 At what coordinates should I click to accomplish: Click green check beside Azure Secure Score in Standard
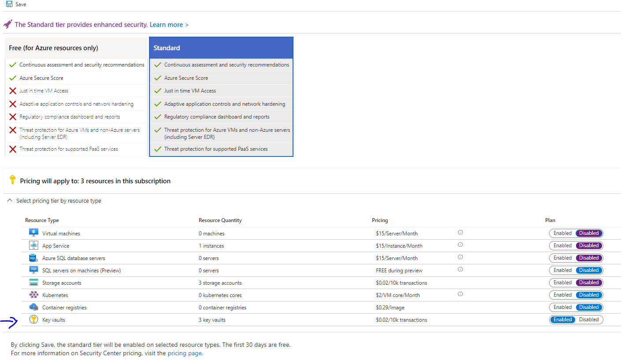[x=157, y=78]
